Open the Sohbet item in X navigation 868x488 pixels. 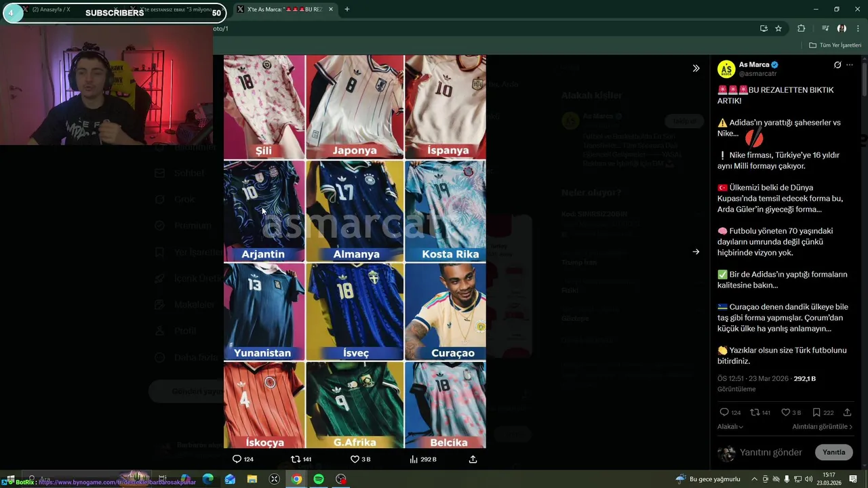(x=180, y=173)
